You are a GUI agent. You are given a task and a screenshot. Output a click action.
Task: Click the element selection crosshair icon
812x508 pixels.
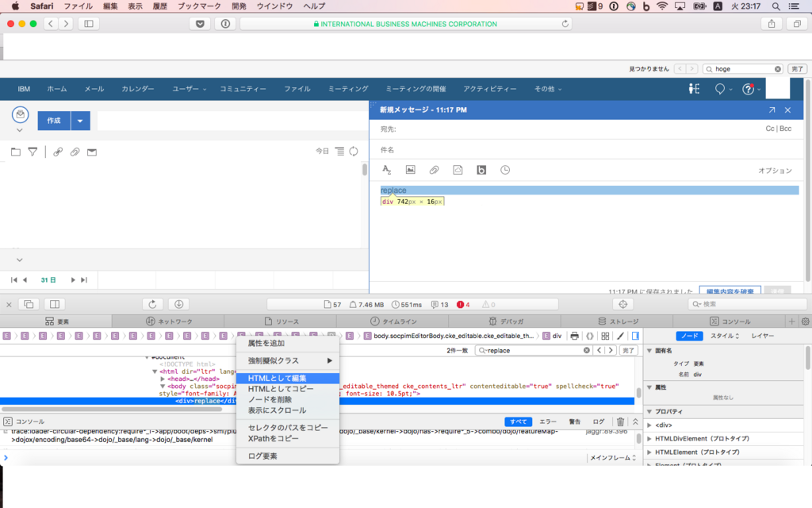pos(623,304)
